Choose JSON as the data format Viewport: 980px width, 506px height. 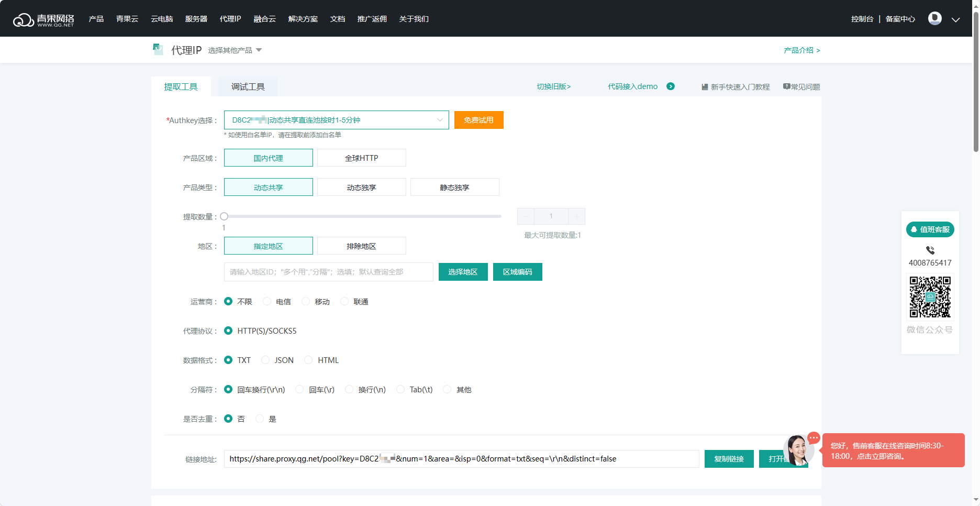[265, 360]
